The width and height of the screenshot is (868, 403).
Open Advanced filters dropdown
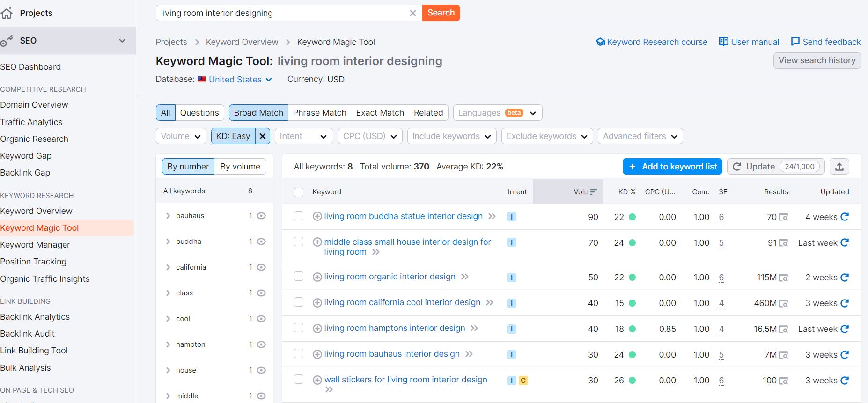pos(640,136)
